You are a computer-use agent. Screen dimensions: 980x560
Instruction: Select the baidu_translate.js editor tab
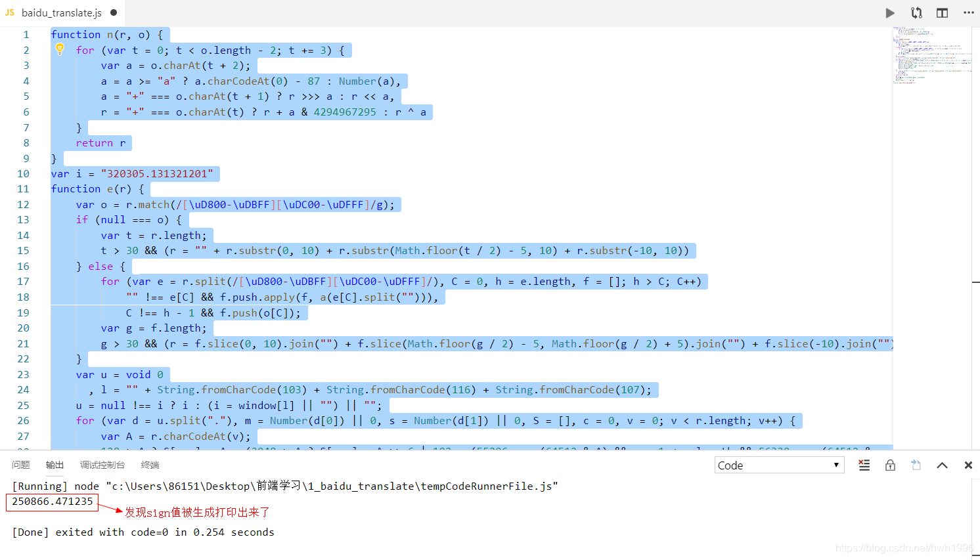[x=62, y=12]
